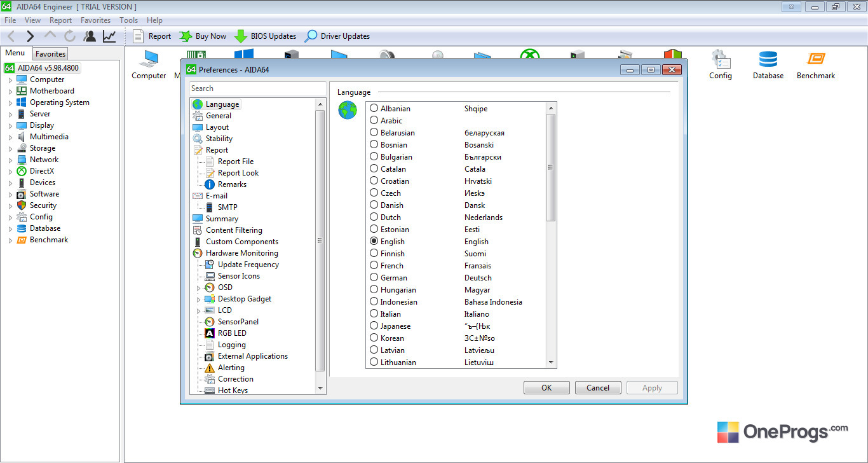Expand the Motherboard node in sidebar

10,92
